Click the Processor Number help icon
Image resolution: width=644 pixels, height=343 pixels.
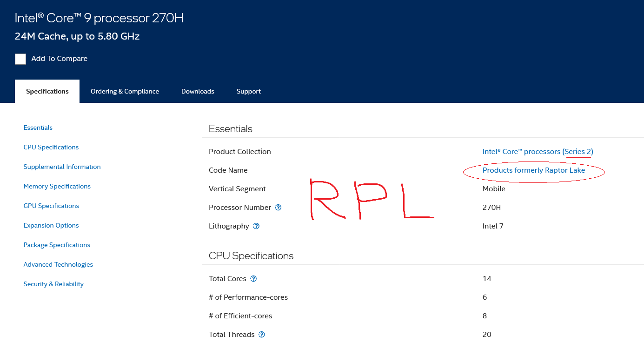pos(278,208)
